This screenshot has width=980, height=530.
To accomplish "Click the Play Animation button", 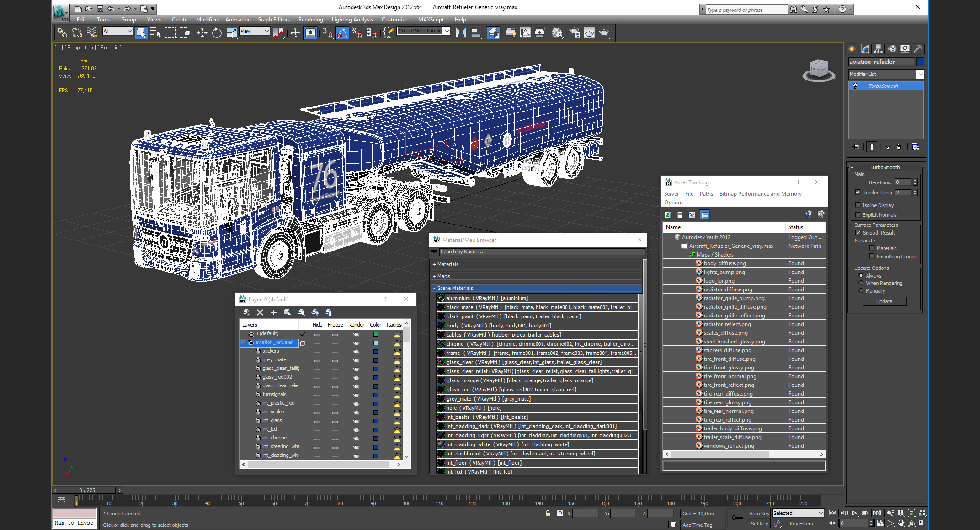I will coord(855,513).
